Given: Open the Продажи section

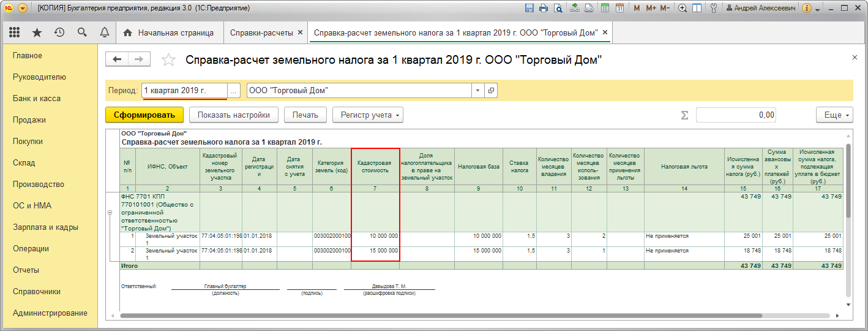Looking at the screenshot, I should pos(29,120).
